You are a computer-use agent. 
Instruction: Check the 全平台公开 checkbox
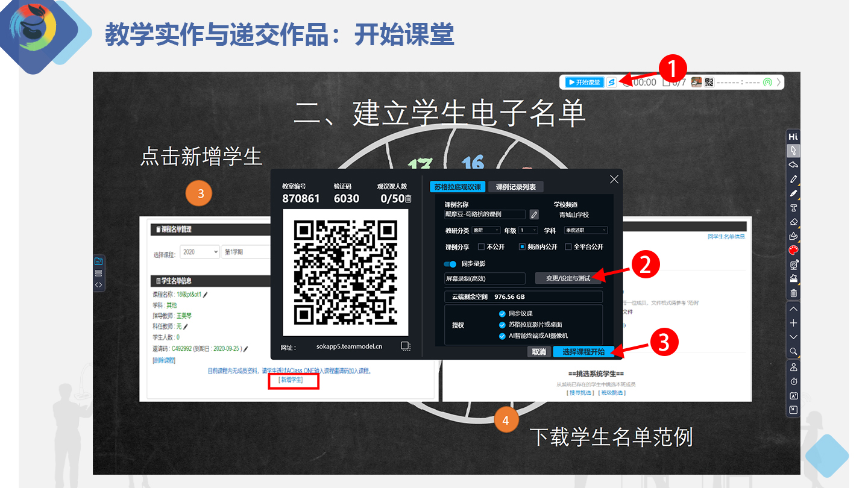568,247
